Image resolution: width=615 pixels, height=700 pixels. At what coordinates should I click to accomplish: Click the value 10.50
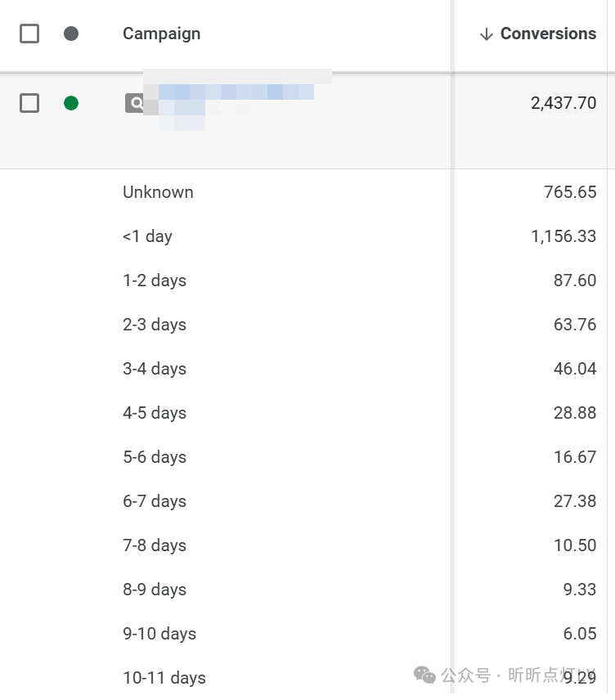pos(575,545)
